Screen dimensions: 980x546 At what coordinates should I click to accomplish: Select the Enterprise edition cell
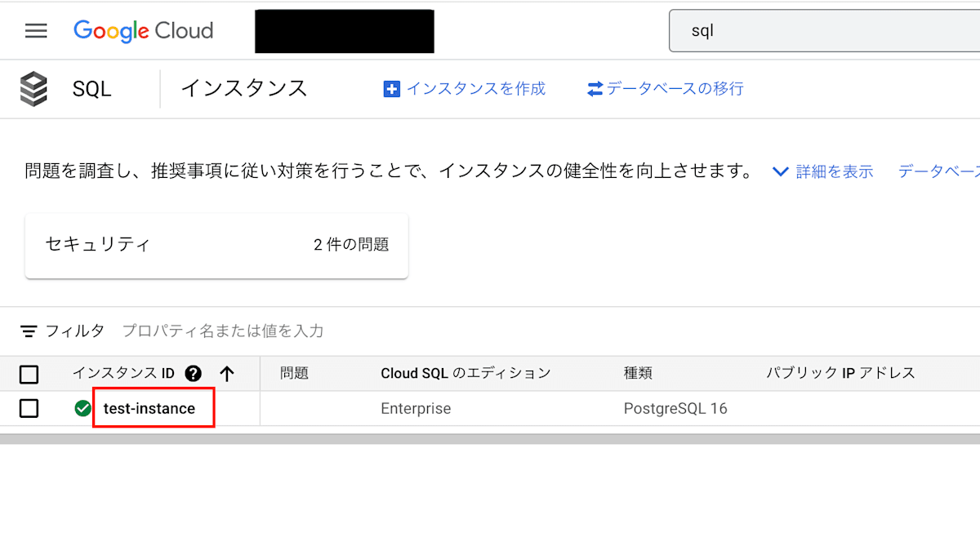(416, 408)
